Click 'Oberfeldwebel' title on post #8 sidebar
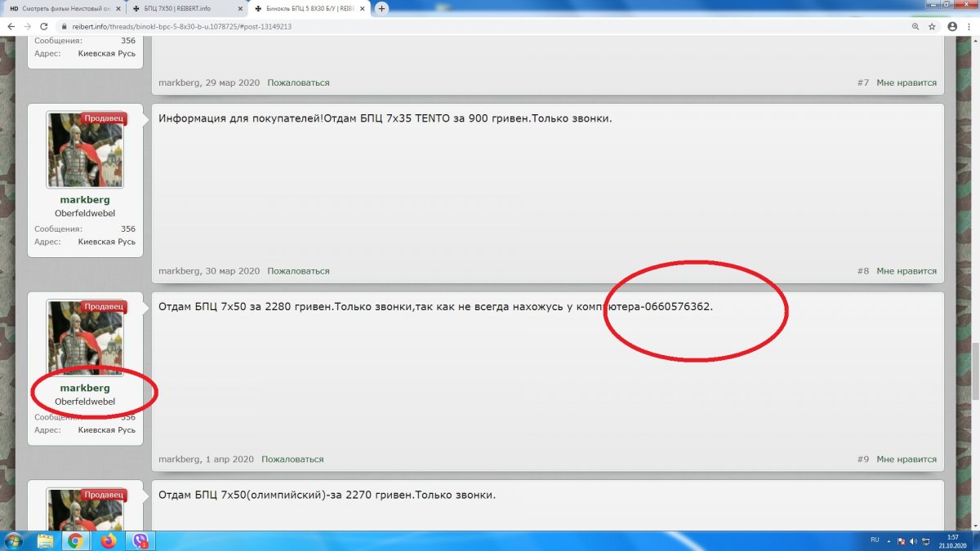Viewport: 980px width, 551px height. tap(85, 214)
